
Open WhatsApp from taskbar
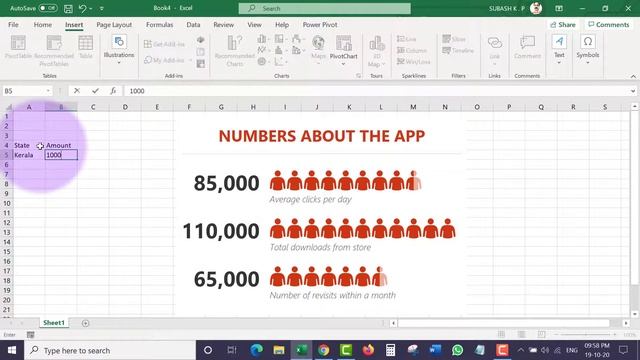458,350
